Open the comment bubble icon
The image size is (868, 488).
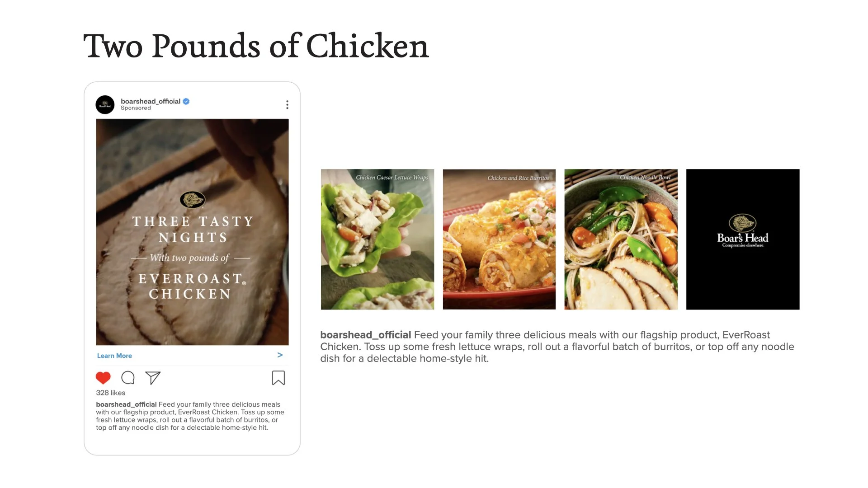tap(128, 378)
